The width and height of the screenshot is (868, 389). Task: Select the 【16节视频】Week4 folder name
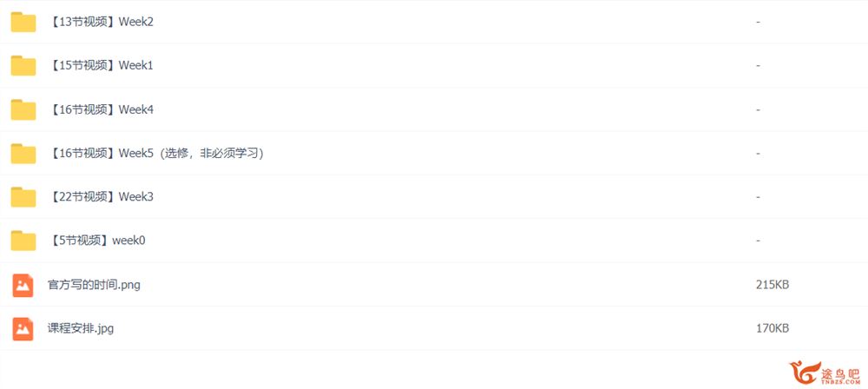click(x=100, y=109)
